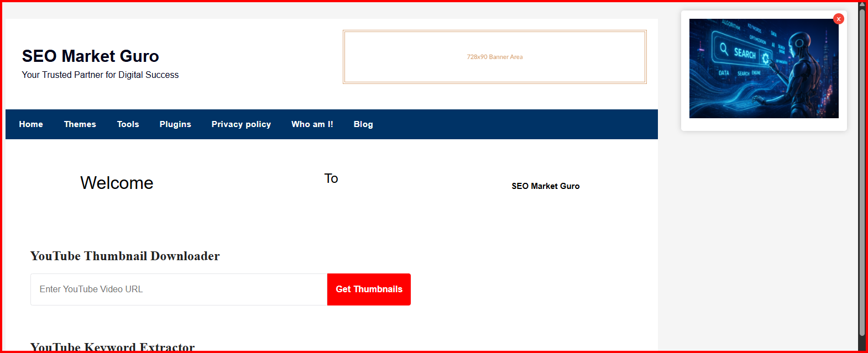This screenshot has height=353, width=868.
Task: Click the Welcome heading text
Action: click(x=117, y=183)
